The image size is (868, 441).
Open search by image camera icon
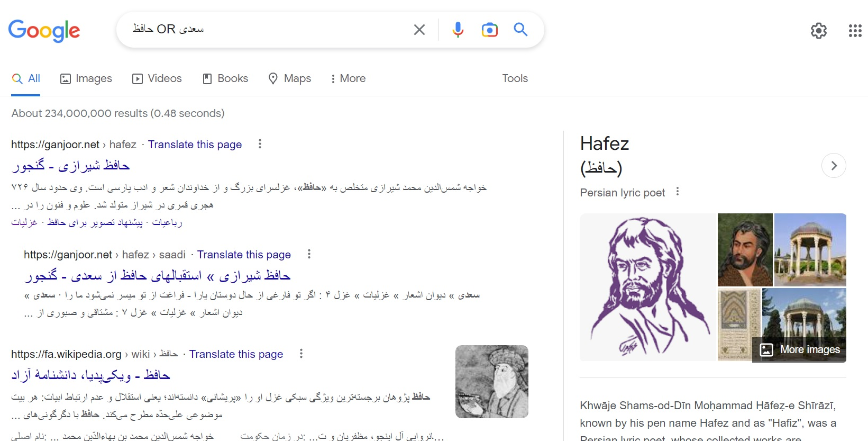tap(490, 30)
